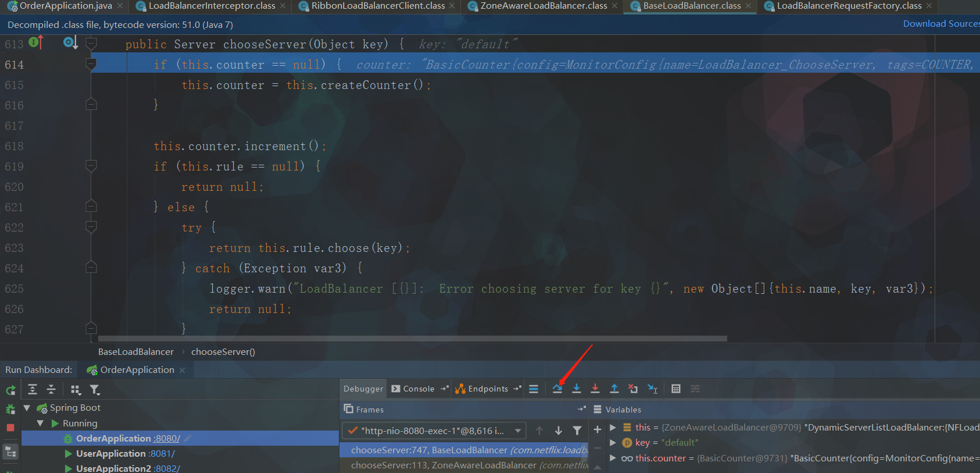Expand the 'this.counter' watch node
Screen dimensions: 980x473
click(x=613, y=458)
